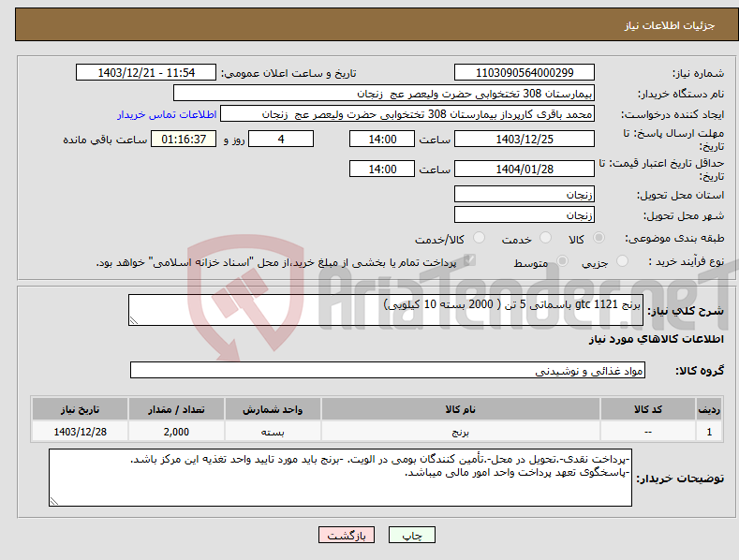Select the خدمت radio button
Viewport: 739px width, 560px height.
545,238
